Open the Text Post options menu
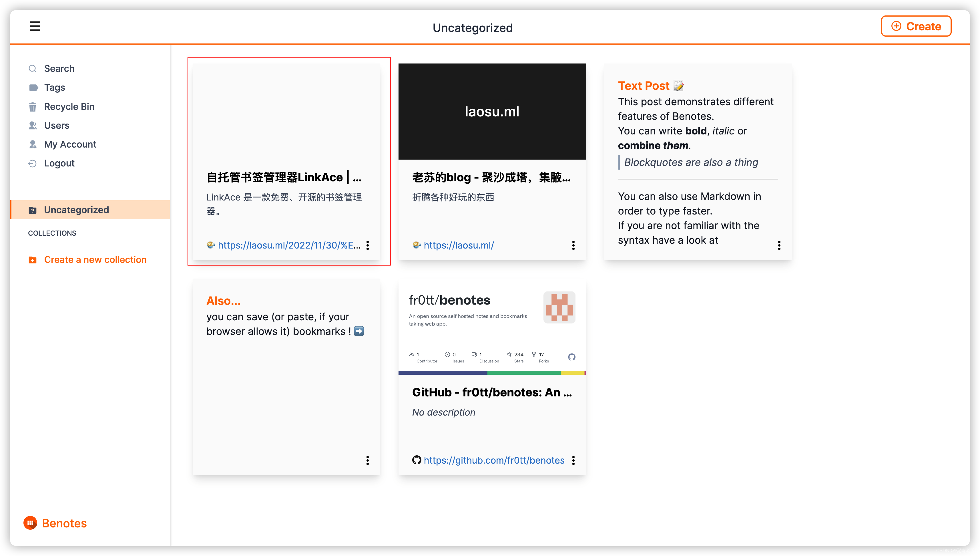Screen dimensions: 980x556 point(779,245)
